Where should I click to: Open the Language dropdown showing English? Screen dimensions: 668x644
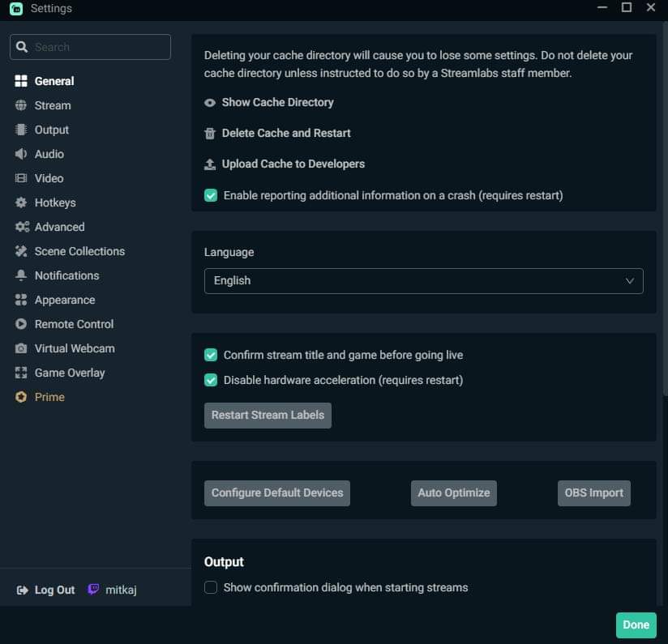click(x=423, y=280)
